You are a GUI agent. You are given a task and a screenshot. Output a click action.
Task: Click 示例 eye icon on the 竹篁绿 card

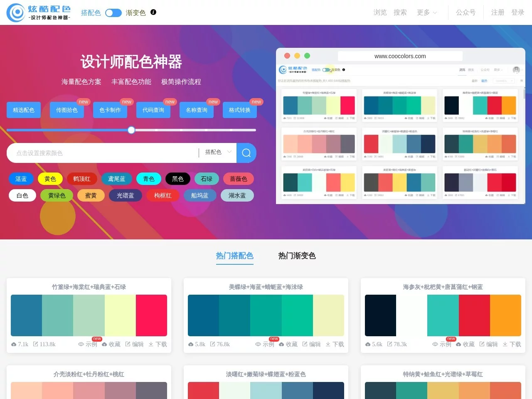coord(81,344)
